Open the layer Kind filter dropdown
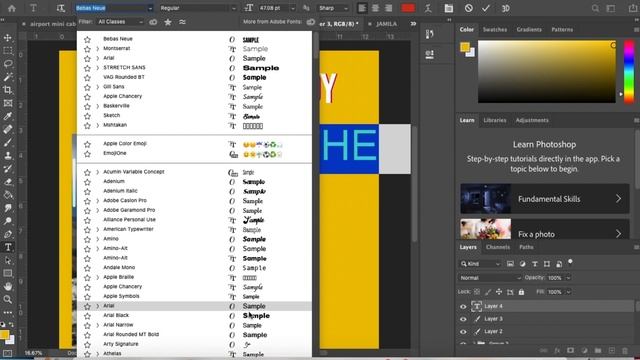The height and width of the screenshot is (360, 640). point(480,264)
